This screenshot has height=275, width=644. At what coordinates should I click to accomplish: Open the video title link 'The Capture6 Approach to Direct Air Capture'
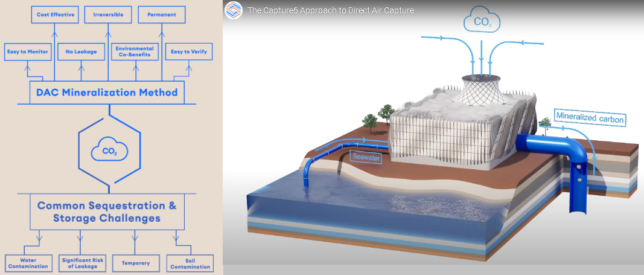click(x=331, y=10)
